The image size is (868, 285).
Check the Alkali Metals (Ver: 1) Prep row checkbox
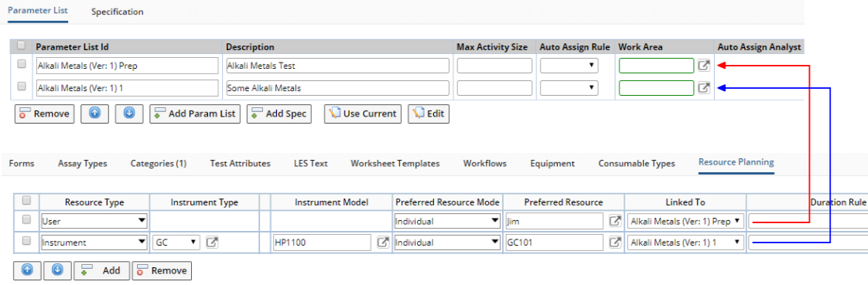[x=22, y=65]
